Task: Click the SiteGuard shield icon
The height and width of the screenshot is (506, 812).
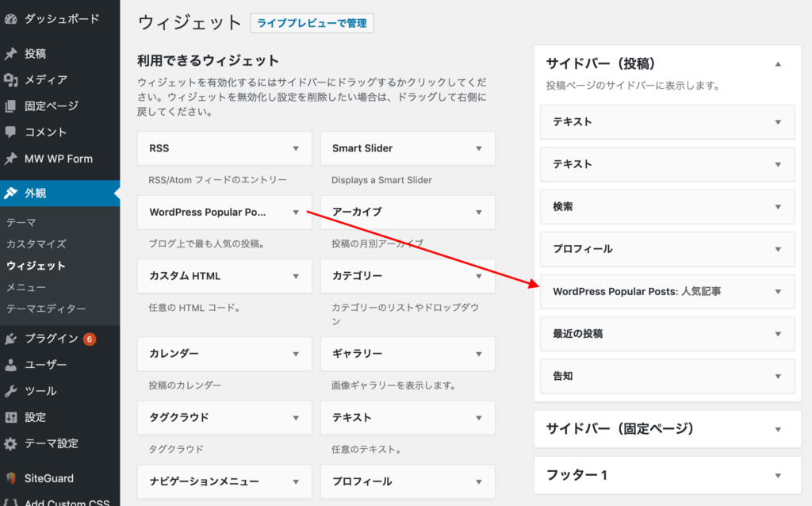Action: tap(11, 478)
